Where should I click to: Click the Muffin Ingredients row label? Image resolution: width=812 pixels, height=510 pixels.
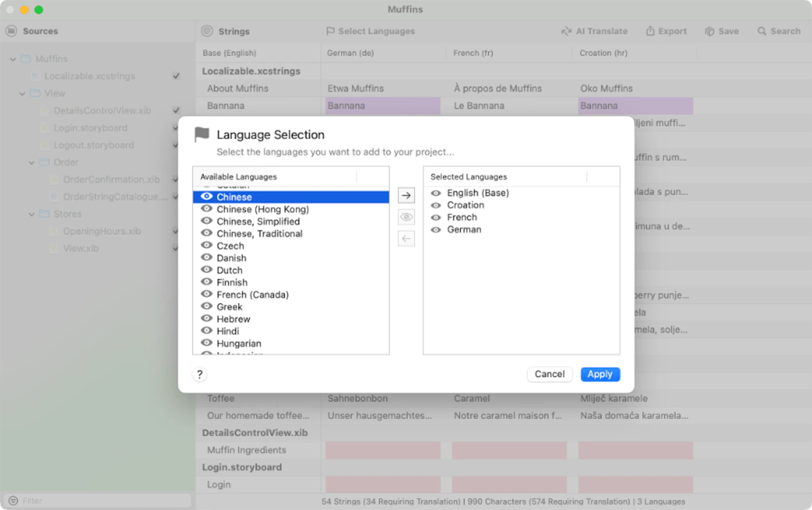coord(247,450)
